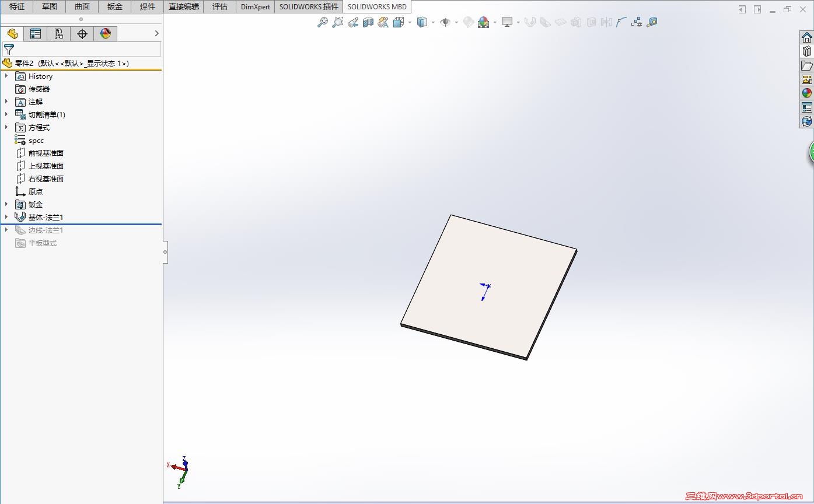Viewport: 814px width, 504px height.
Task: Switch to the 草图 tab
Action: (x=50, y=6)
